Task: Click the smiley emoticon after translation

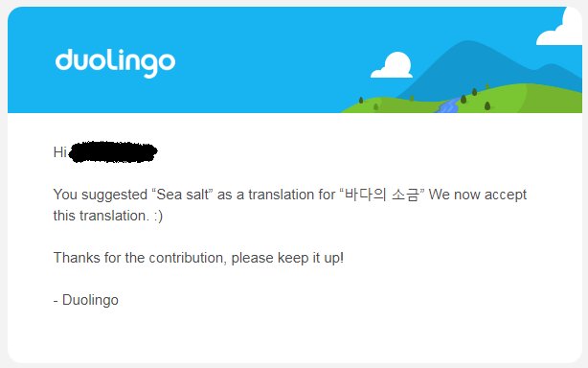Action: pos(158,217)
